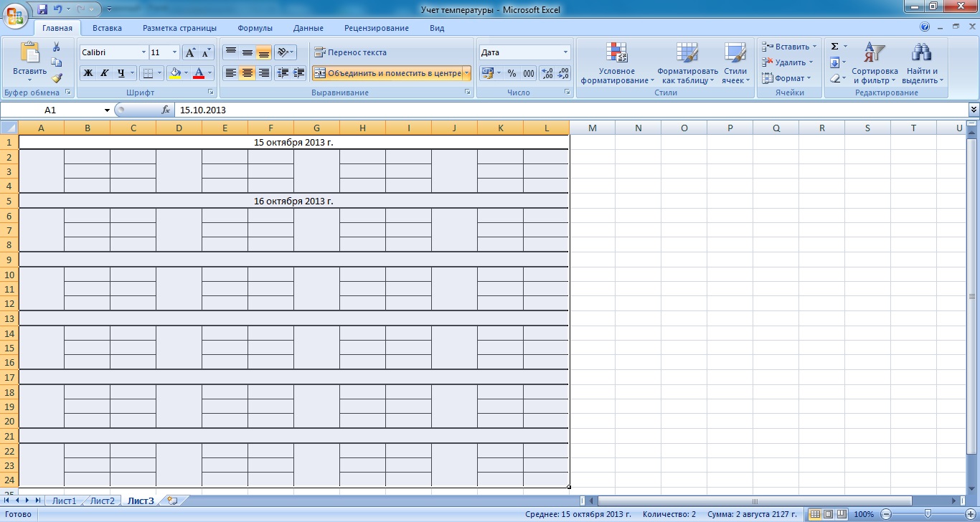
Task: Toggle Перенос текста wrap text
Action: (x=350, y=52)
